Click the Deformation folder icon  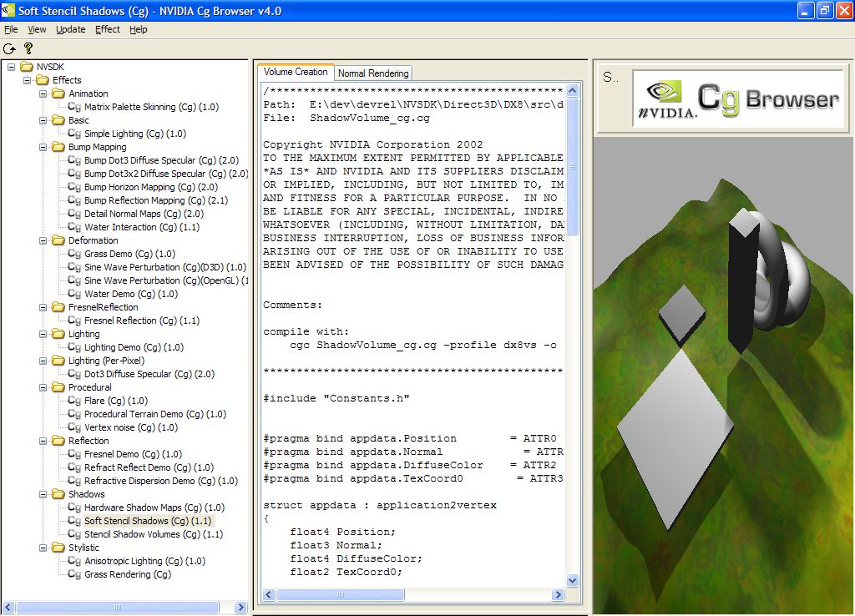58,240
